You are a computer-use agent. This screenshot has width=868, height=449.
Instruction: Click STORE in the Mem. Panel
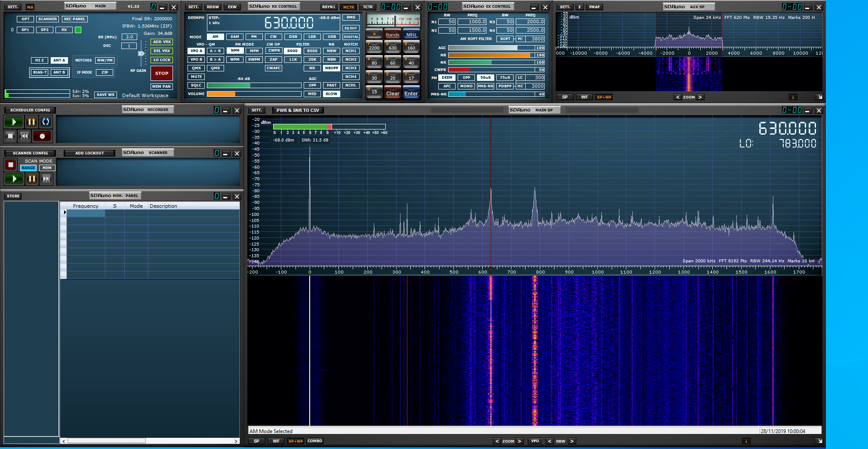[x=13, y=197]
